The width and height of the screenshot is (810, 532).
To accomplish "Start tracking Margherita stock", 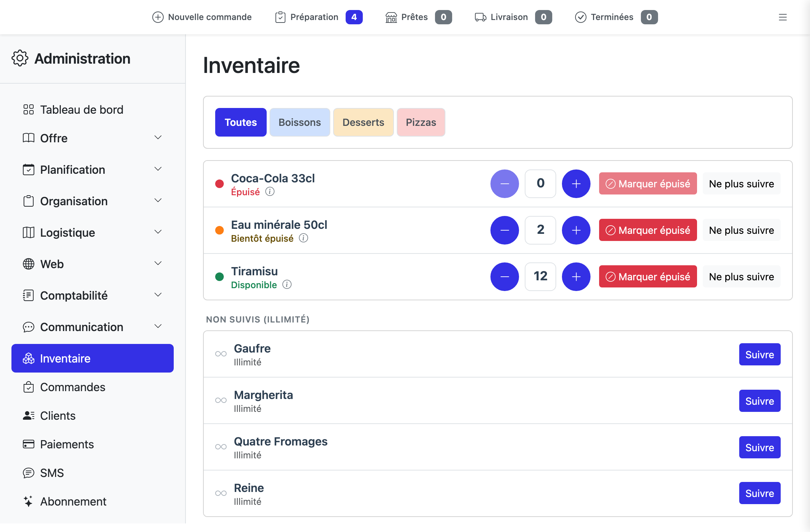I will click(760, 401).
